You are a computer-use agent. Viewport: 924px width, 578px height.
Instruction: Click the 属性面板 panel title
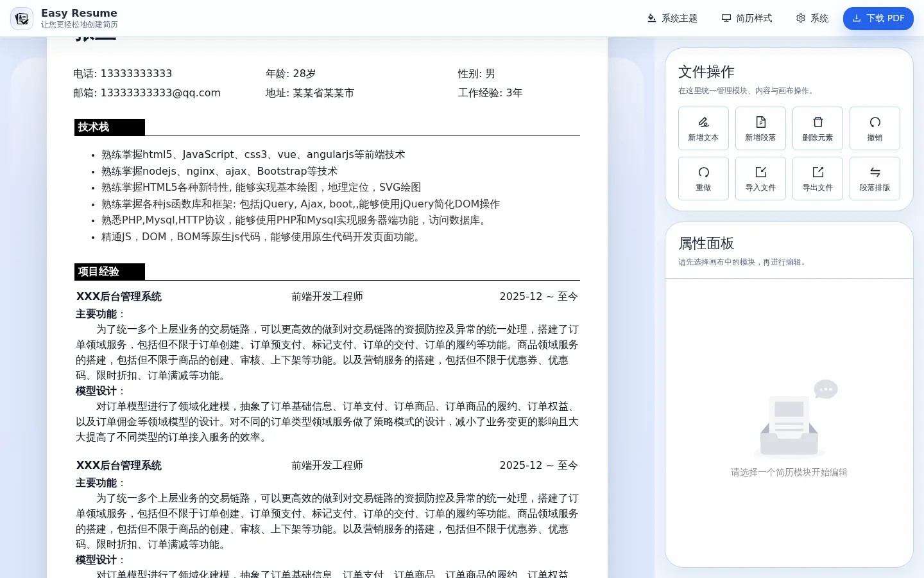click(x=706, y=243)
